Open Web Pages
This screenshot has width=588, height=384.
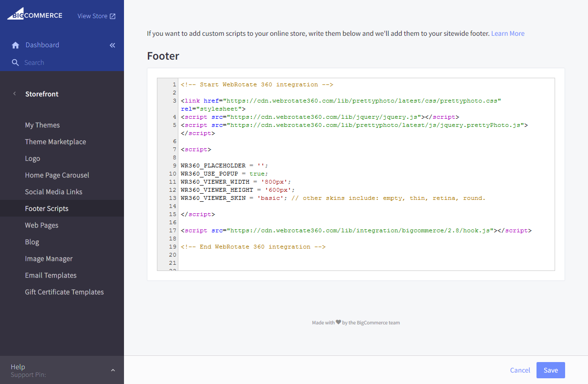(42, 225)
